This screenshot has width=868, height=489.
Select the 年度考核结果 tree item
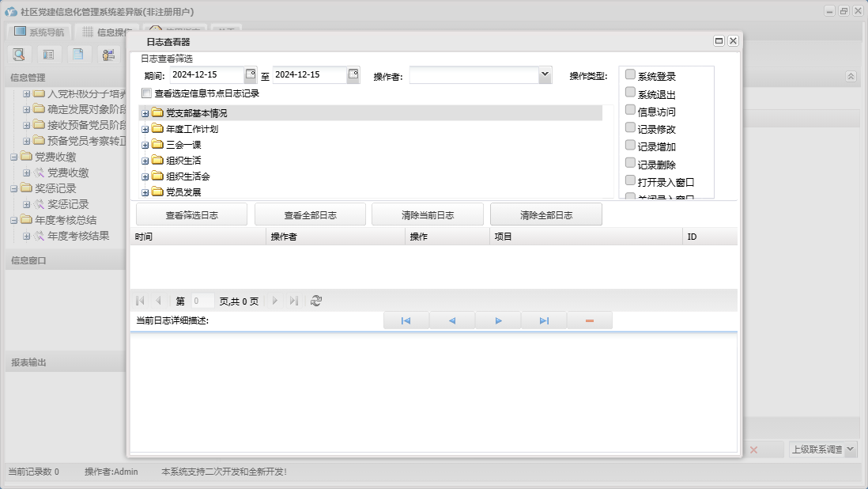[77, 236]
